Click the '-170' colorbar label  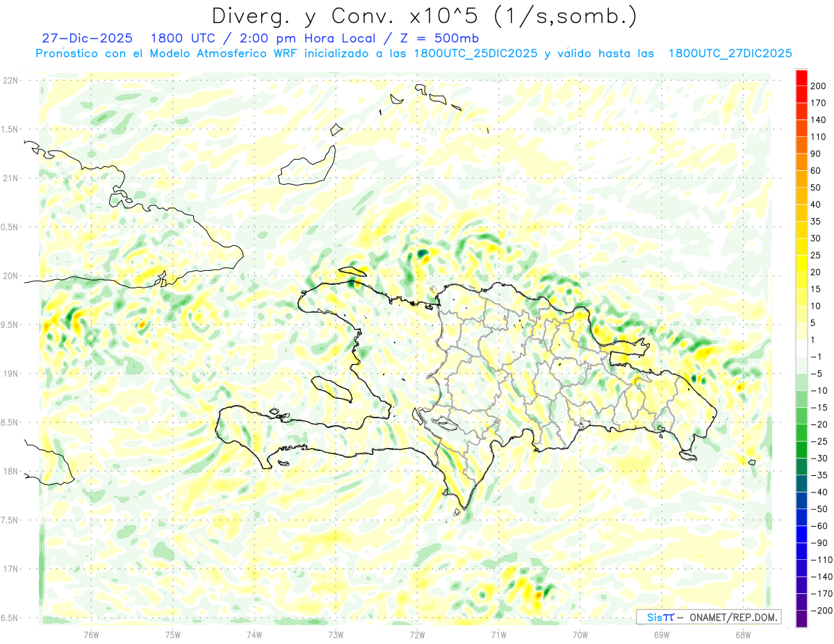click(x=822, y=594)
